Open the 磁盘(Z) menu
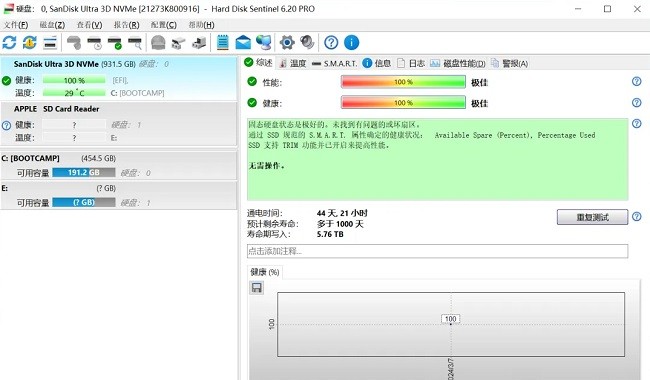The image size is (650, 380). click(52, 25)
